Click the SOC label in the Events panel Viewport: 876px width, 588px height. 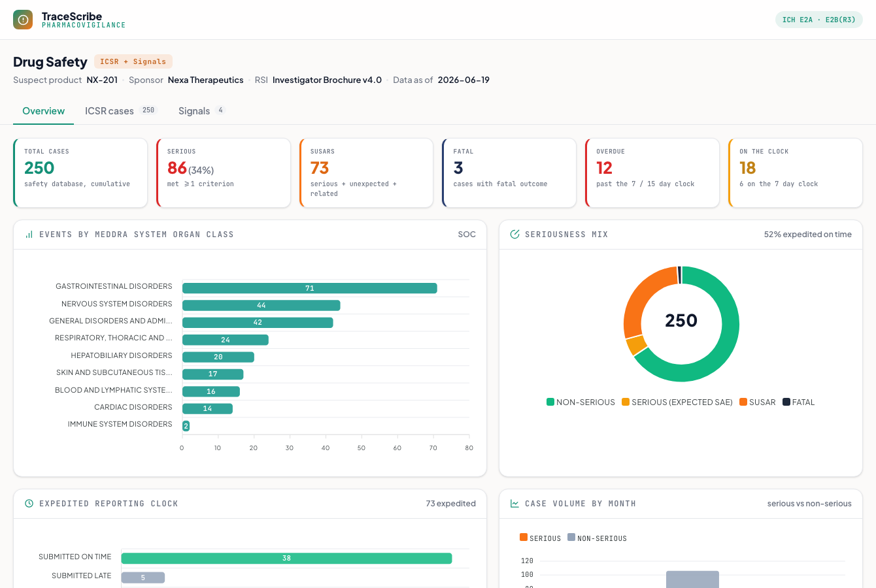[x=467, y=235]
